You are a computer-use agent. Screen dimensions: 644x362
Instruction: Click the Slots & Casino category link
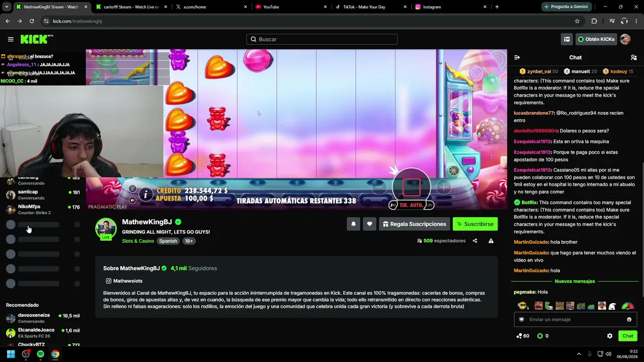pyautogui.click(x=138, y=241)
